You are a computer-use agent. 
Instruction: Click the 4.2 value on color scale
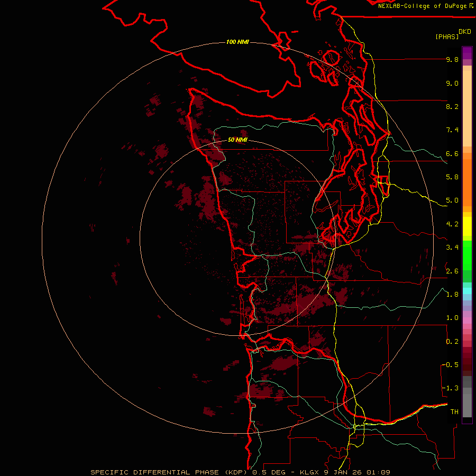452,224
